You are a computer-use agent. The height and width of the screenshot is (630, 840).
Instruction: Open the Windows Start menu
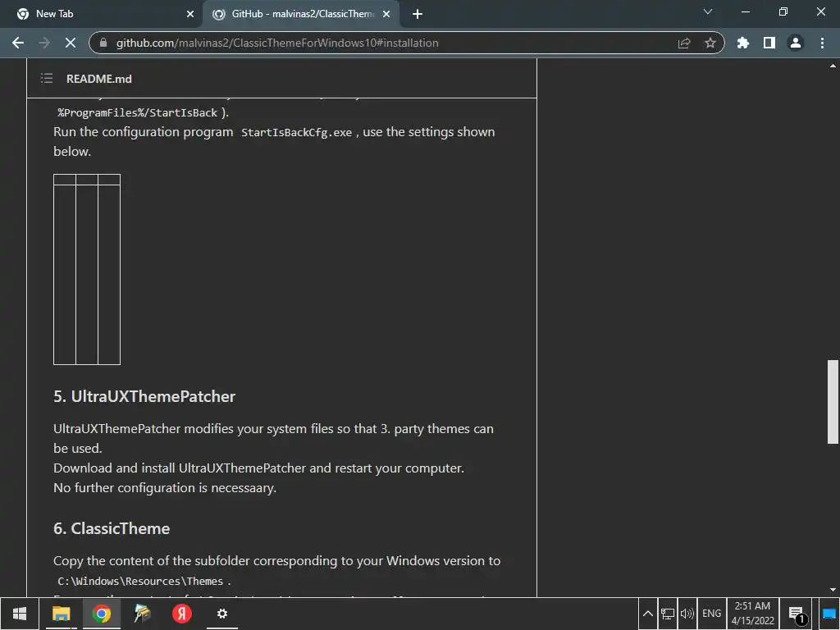[20, 614]
